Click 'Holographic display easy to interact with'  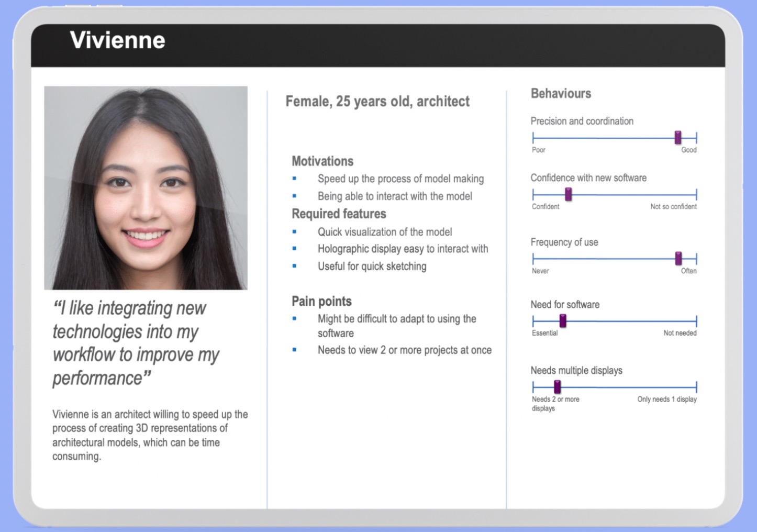[403, 249]
